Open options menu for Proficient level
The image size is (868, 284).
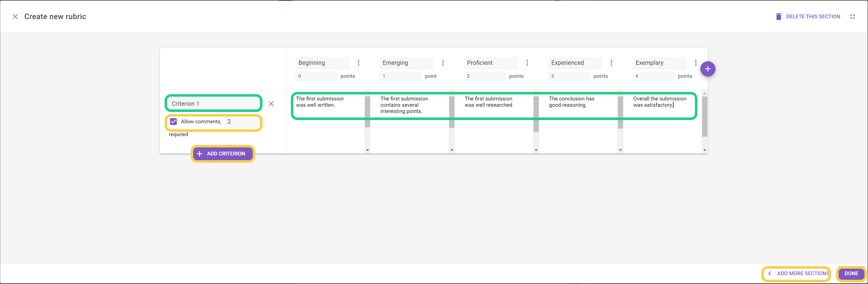click(x=527, y=63)
